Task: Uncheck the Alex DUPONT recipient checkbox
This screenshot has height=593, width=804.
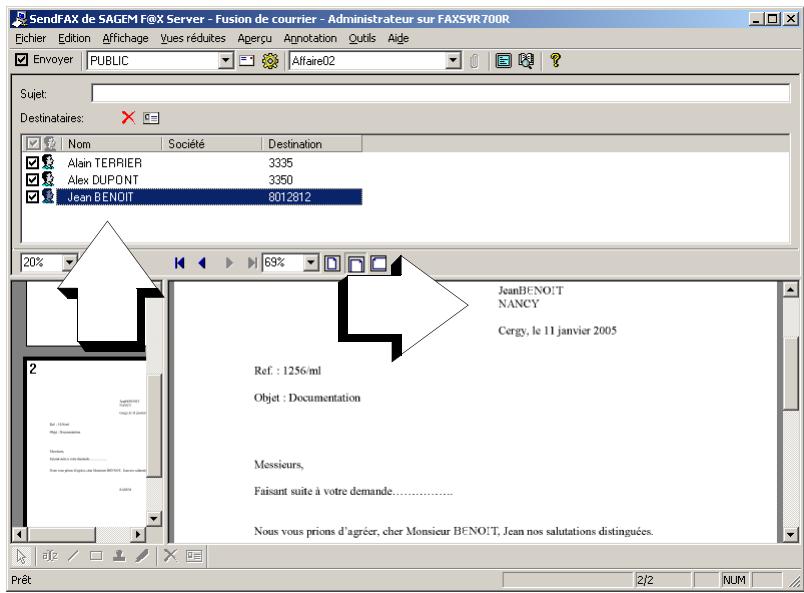Action: (32, 180)
